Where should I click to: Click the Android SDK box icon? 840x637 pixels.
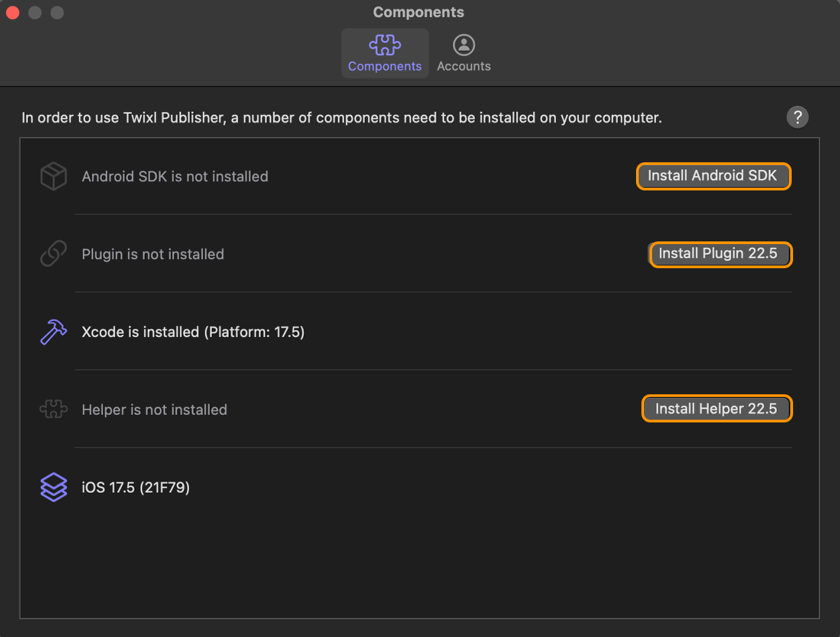(54, 176)
